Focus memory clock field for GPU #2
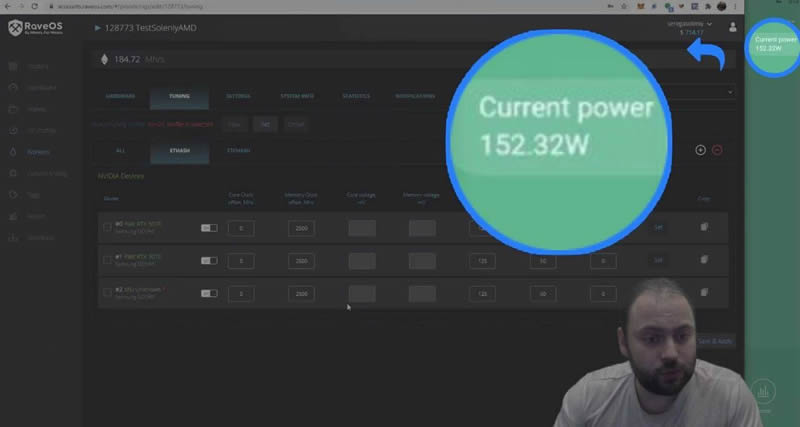 tap(302, 293)
